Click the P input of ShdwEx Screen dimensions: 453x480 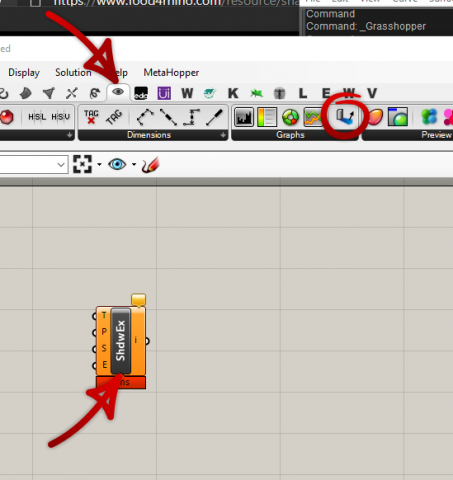104,332
